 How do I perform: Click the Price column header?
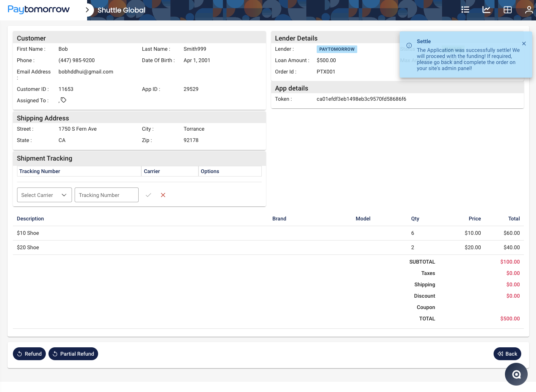click(475, 219)
